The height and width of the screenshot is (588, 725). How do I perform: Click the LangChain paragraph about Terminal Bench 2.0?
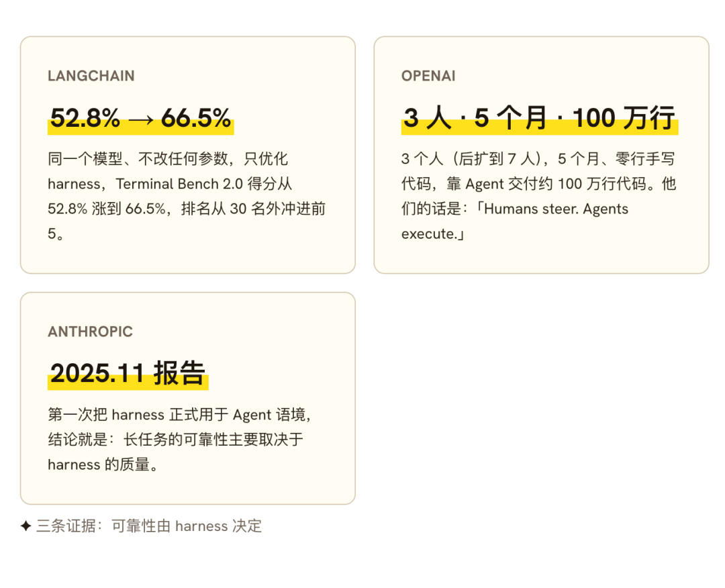coord(187,196)
